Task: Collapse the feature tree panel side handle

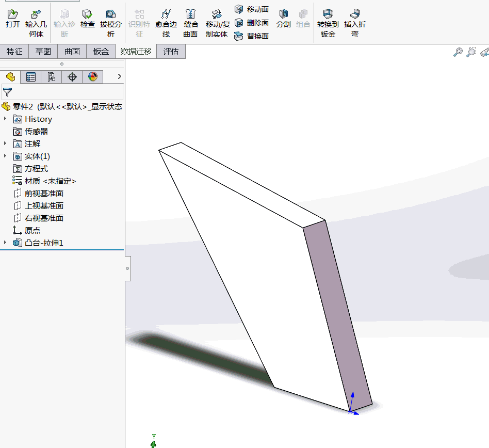Action: point(127,268)
